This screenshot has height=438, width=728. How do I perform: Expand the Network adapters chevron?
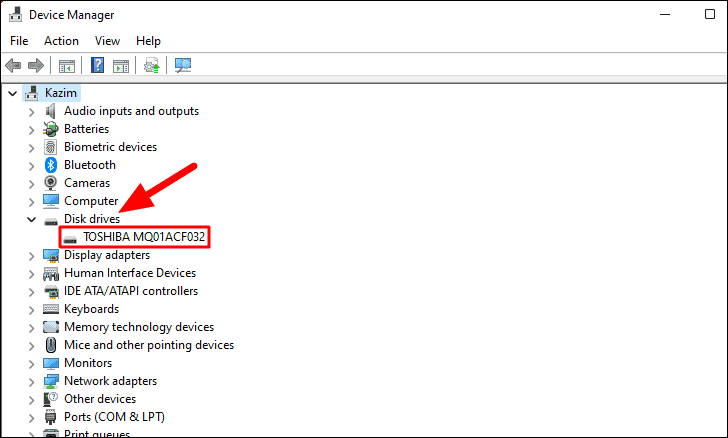(31, 382)
